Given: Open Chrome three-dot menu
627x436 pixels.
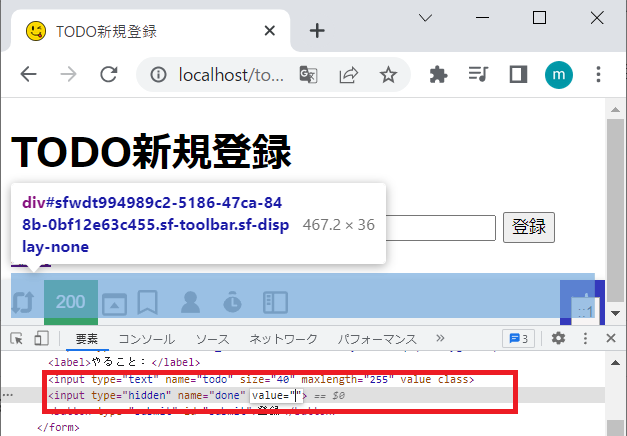Looking at the screenshot, I should 599,74.
